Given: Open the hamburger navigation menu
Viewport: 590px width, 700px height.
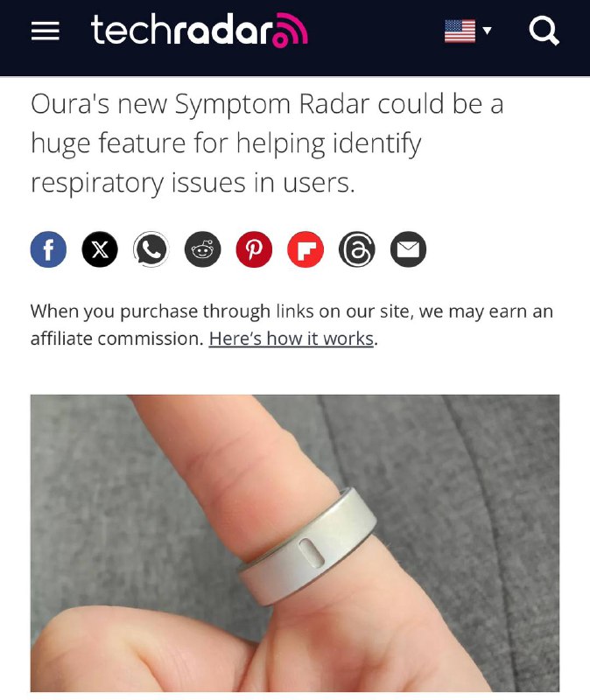Looking at the screenshot, I should (x=46, y=31).
